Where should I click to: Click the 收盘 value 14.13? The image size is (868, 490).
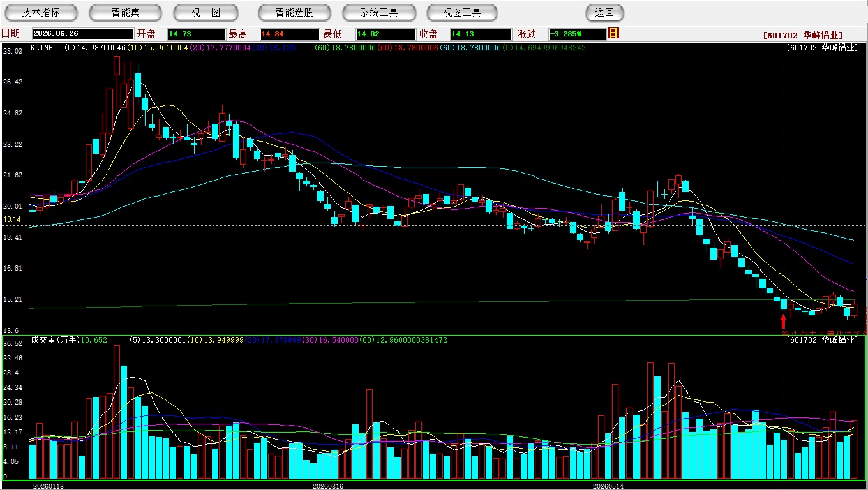tap(481, 34)
